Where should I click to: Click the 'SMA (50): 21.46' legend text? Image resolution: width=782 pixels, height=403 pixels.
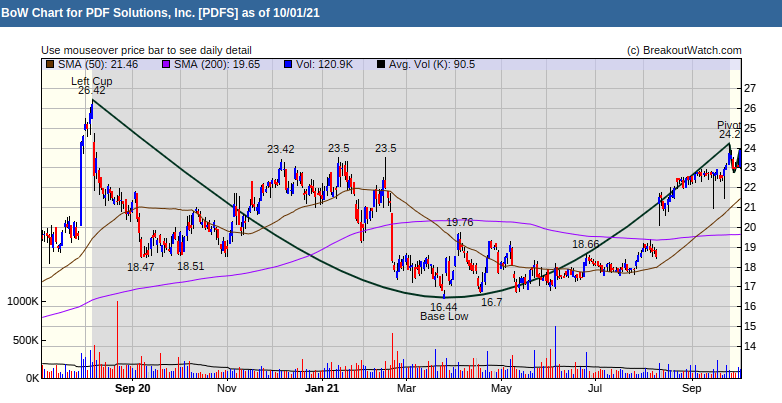(x=98, y=64)
